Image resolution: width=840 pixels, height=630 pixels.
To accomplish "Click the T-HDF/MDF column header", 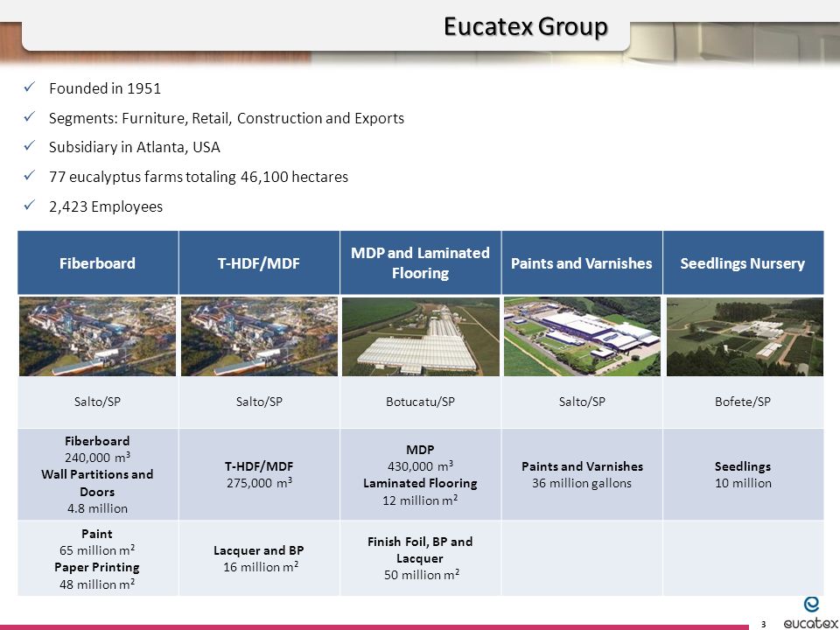I will pos(259,263).
